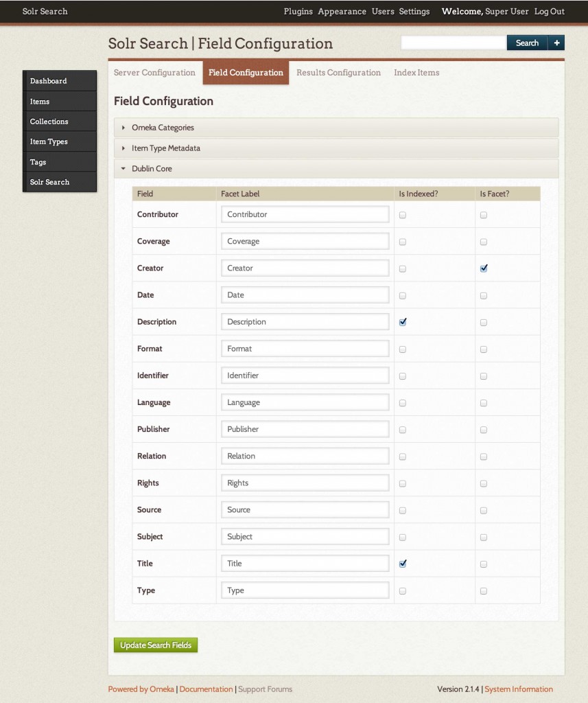Click the blue Search button
Screen dimensions: 588x703
click(527, 43)
